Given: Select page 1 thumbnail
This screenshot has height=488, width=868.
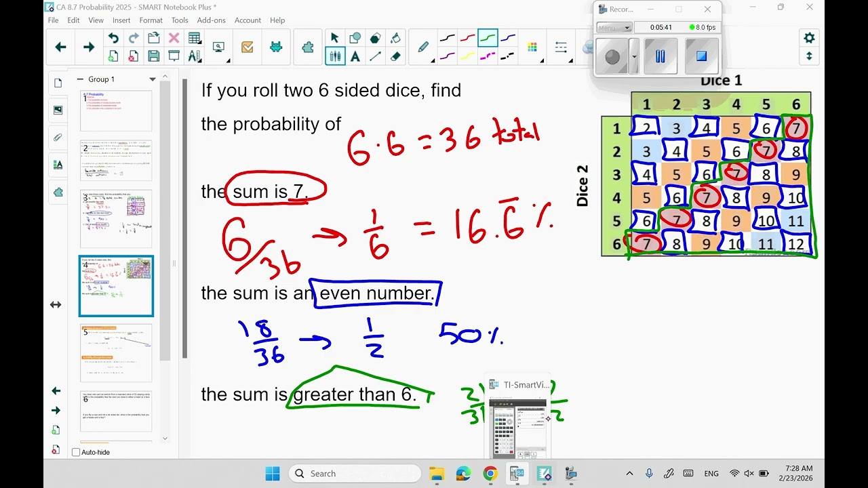Looking at the screenshot, I should (x=116, y=110).
